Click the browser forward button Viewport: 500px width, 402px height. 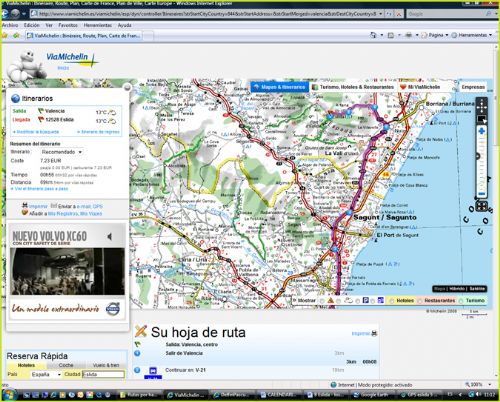coord(15,14)
